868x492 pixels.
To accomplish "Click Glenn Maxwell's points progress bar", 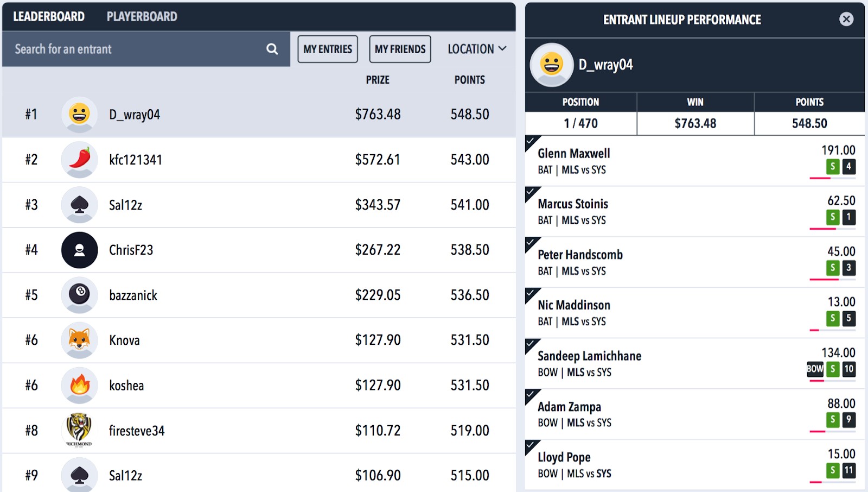I will tap(833, 178).
